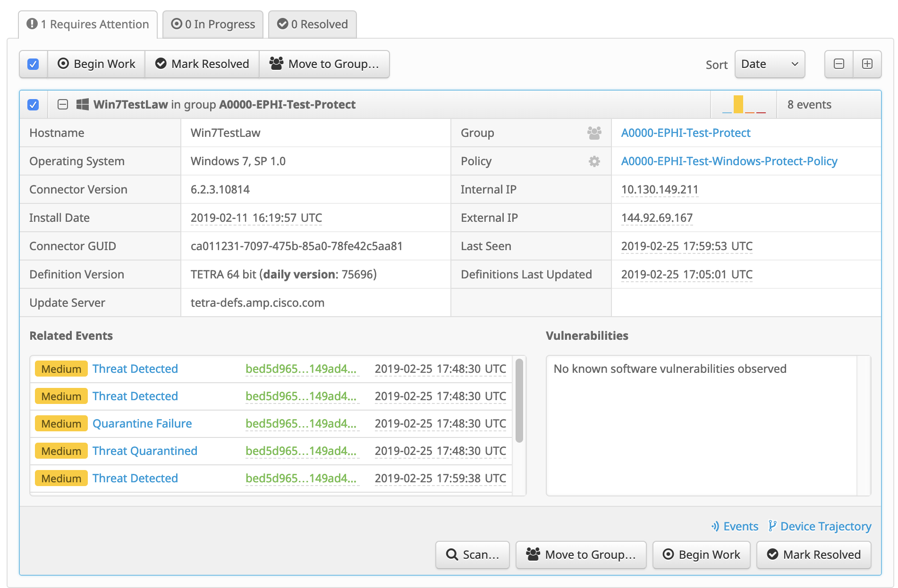The image size is (898, 588).
Task: Click the 2019-02-25 17:59:38 UTC event timestamp
Action: point(441,479)
